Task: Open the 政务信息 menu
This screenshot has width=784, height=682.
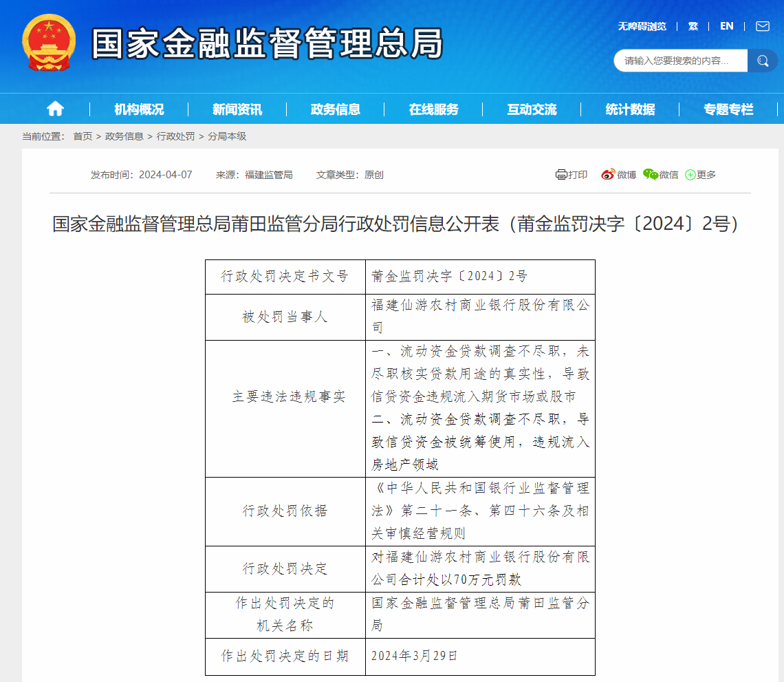Action: click(336, 109)
